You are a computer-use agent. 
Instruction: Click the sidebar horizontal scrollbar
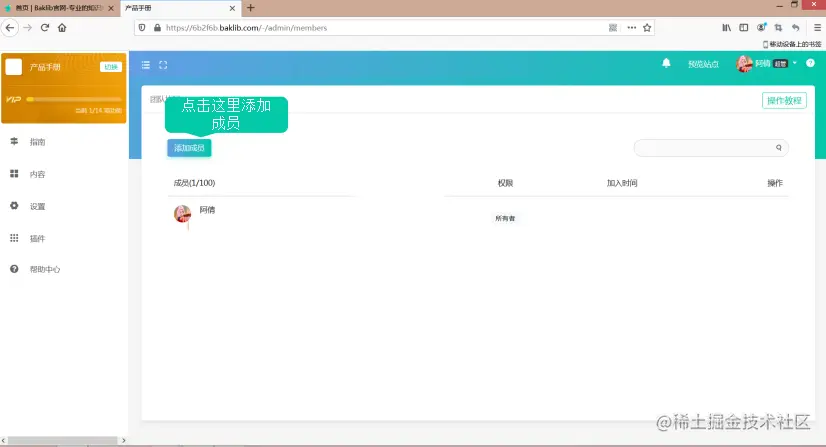point(62,440)
